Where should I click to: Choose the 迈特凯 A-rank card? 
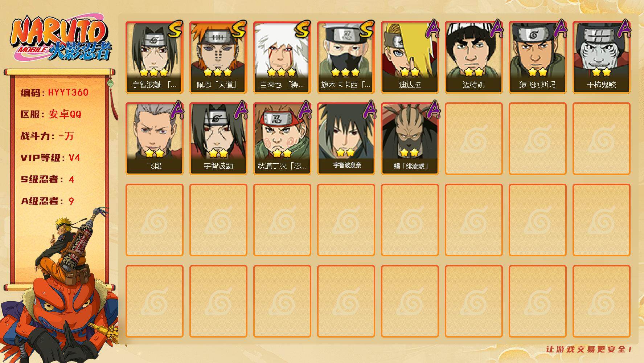(473, 57)
